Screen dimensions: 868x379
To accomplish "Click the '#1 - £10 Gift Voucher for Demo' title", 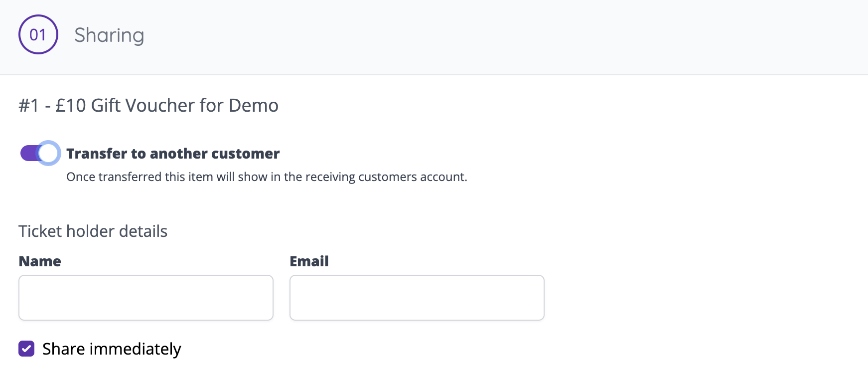I will [148, 106].
